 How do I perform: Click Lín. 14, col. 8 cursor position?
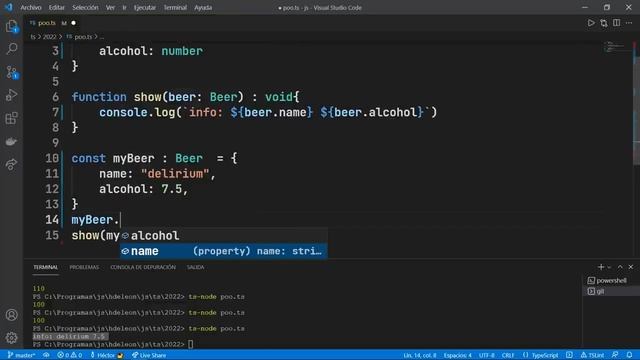click(420, 355)
